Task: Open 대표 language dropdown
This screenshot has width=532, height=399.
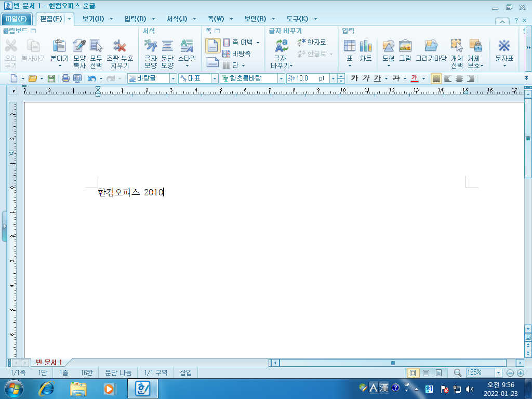Action: (215, 78)
